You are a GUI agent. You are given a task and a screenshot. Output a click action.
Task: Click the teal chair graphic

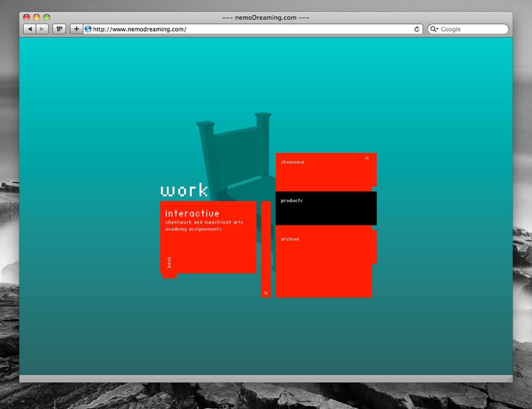[x=234, y=151]
